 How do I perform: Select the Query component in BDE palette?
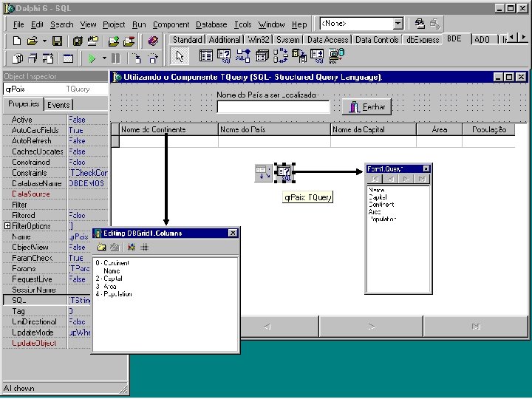(x=224, y=55)
